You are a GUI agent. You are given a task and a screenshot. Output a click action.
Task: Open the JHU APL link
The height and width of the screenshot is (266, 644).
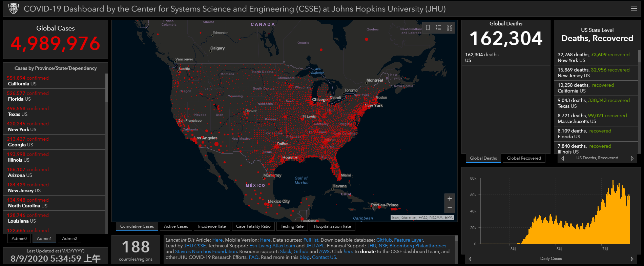(315, 246)
